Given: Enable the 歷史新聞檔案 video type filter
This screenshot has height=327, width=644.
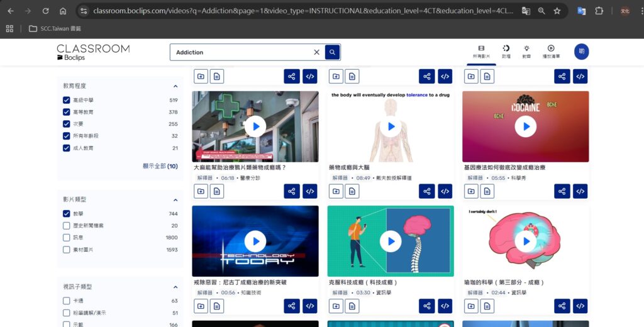Looking at the screenshot, I should tap(67, 226).
